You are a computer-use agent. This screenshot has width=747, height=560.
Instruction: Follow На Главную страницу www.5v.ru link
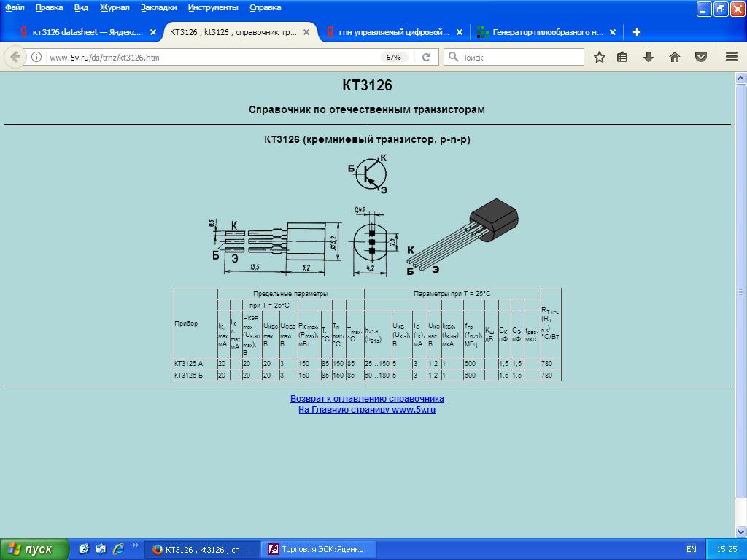367,410
